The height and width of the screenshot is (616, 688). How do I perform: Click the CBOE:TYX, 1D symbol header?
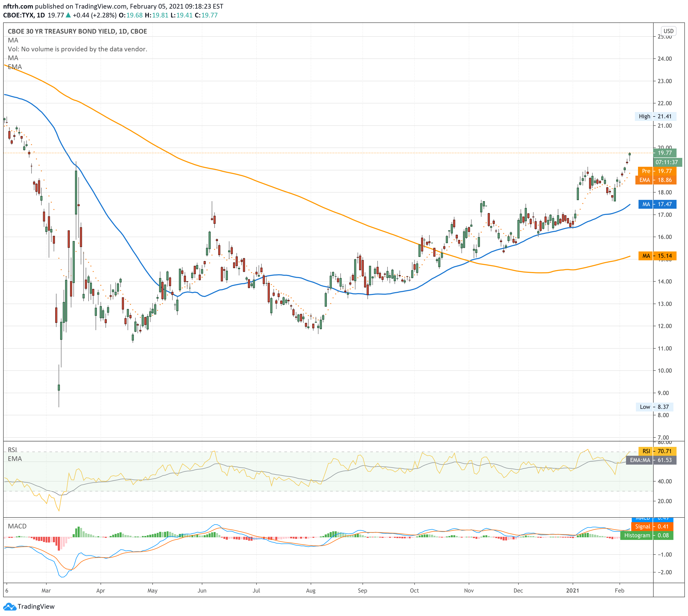24,15
